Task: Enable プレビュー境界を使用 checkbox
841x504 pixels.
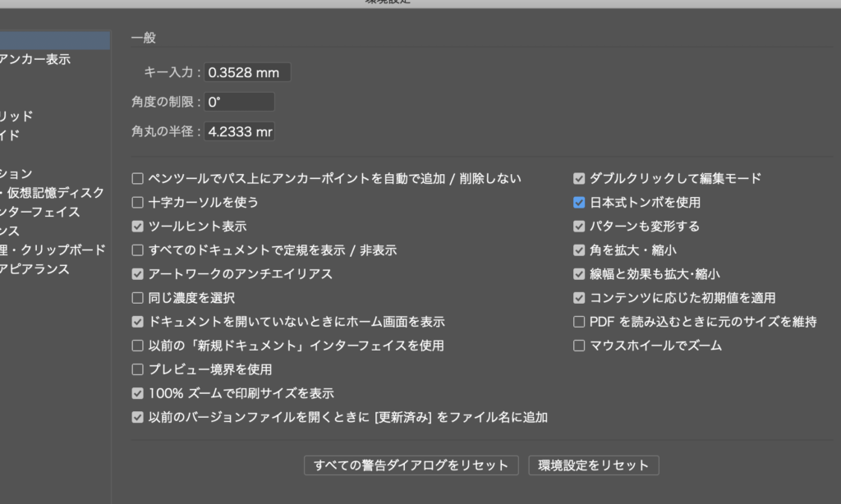Action: [138, 369]
